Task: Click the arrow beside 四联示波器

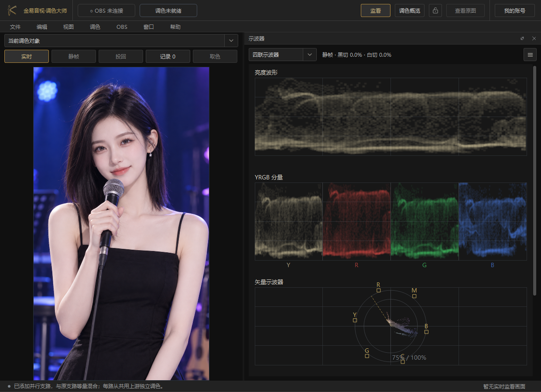Action: coord(310,55)
